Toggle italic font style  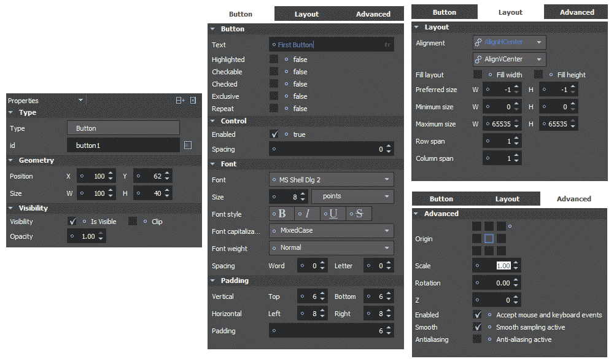click(308, 214)
